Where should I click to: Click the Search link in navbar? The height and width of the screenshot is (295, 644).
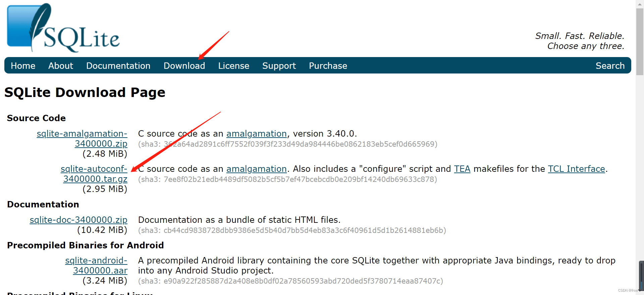[x=610, y=66]
